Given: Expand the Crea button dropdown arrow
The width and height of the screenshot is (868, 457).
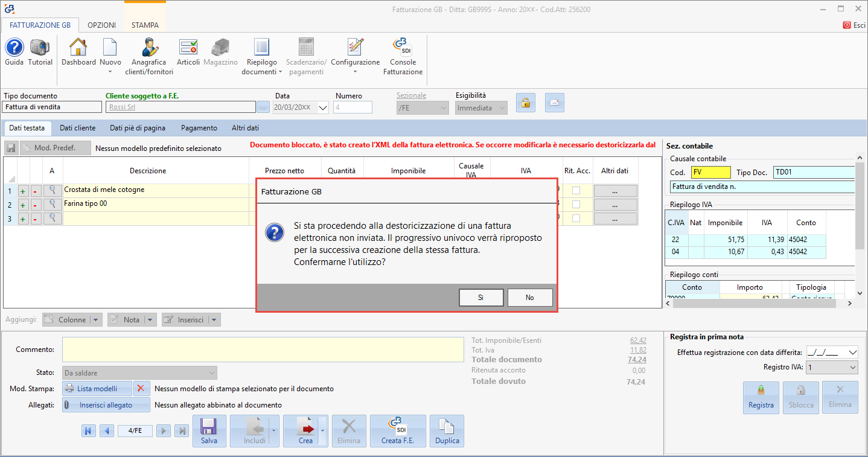Looking at the screenshot, I should pyautogui.click(x=324, y=431).
